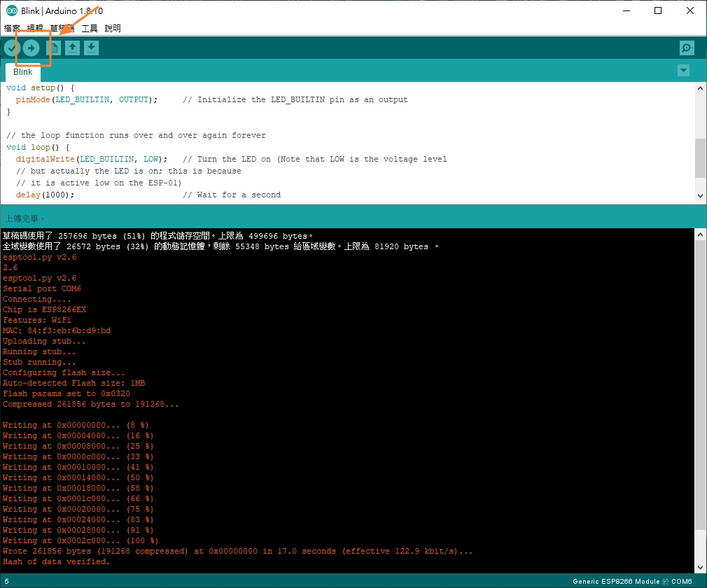Click the 'delay(1000);' code line

[x=45, y=195]
